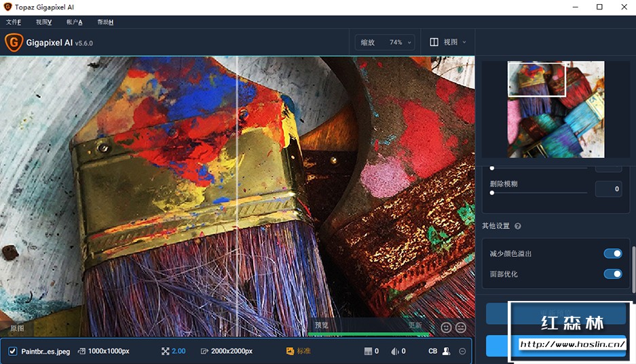
Task: Open the 视图 view-mode dropdown in toolbar
Action: pos(448,42)
